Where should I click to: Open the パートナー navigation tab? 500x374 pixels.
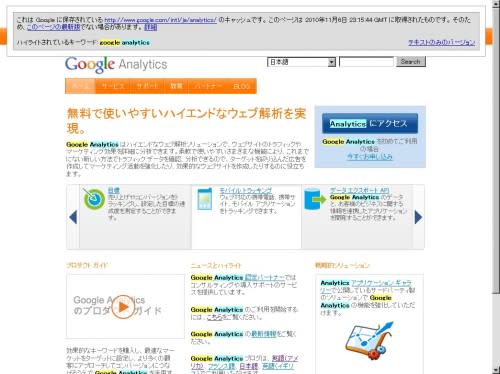(x=208, y=86)
